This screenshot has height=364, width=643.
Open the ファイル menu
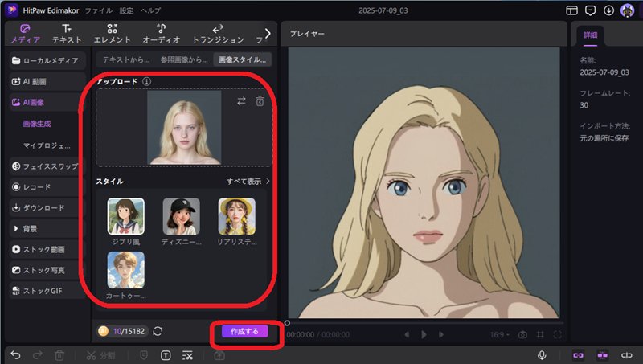click(98, 10)
